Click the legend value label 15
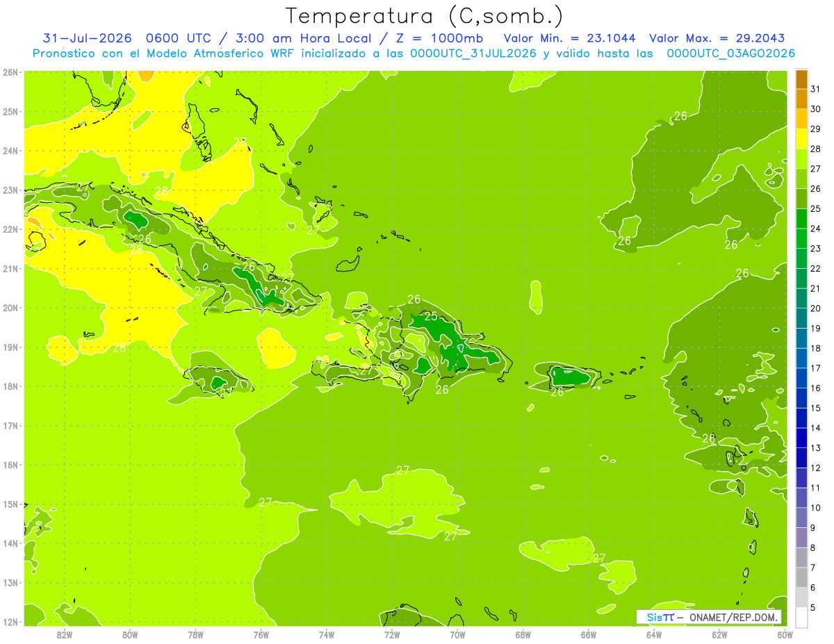834x644 pixels. pos(815,408)
